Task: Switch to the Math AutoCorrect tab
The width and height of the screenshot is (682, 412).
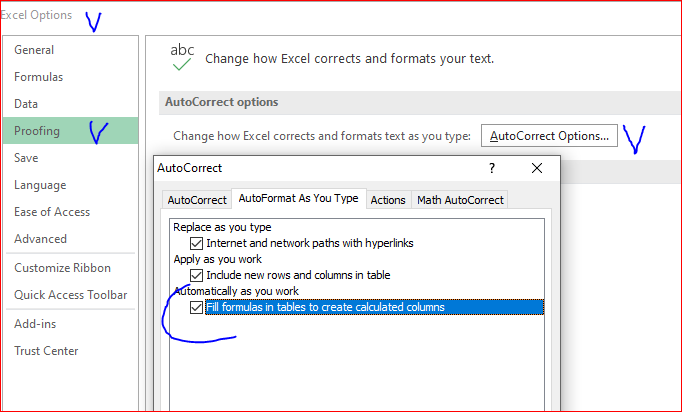Action: point(460,200)
